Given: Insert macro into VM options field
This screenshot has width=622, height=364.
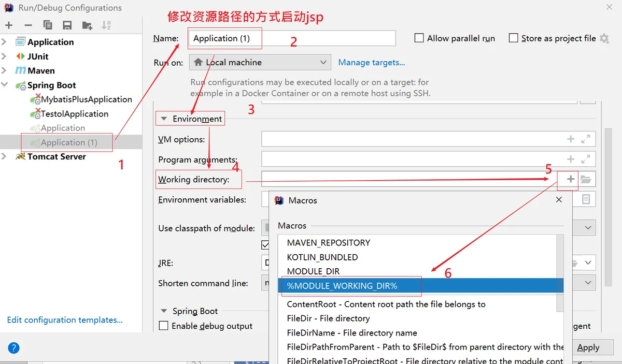Looking at the screenshot, I should pyautogui.click(x=571, y=139).
